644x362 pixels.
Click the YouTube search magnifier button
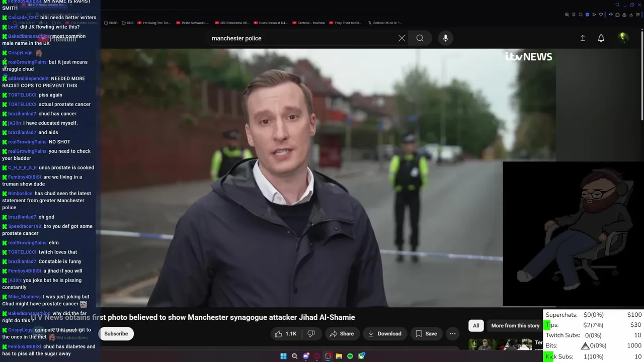[420, 38]
